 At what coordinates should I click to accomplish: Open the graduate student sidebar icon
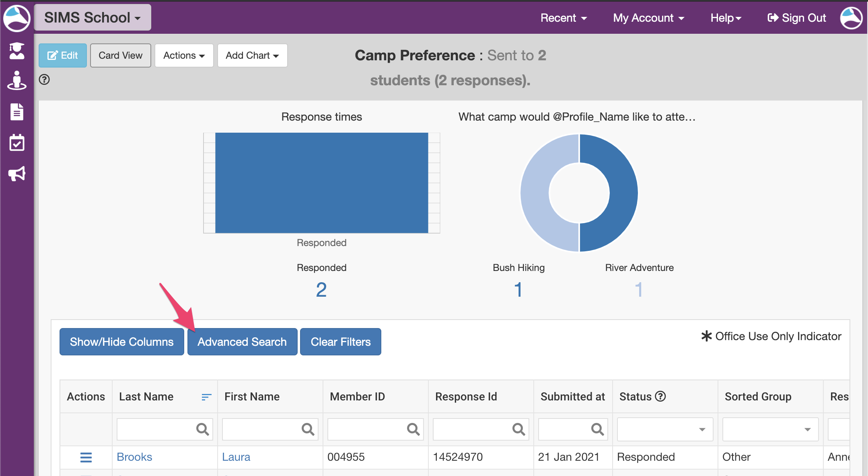17,51
